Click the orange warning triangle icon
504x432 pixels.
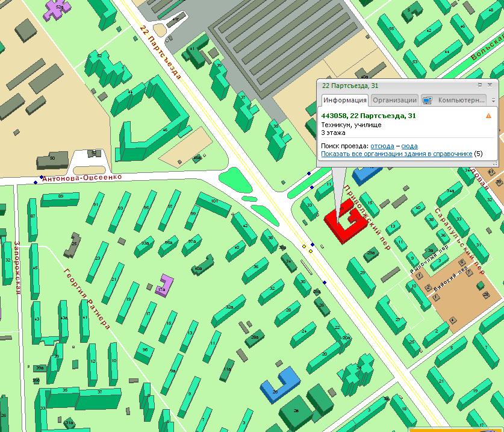tap(488, 116)
